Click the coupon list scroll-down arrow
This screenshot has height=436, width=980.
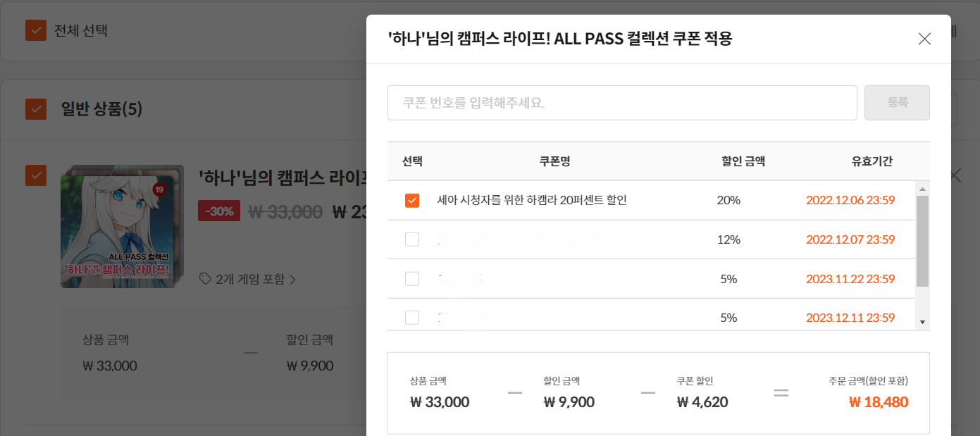coord(922,322)
